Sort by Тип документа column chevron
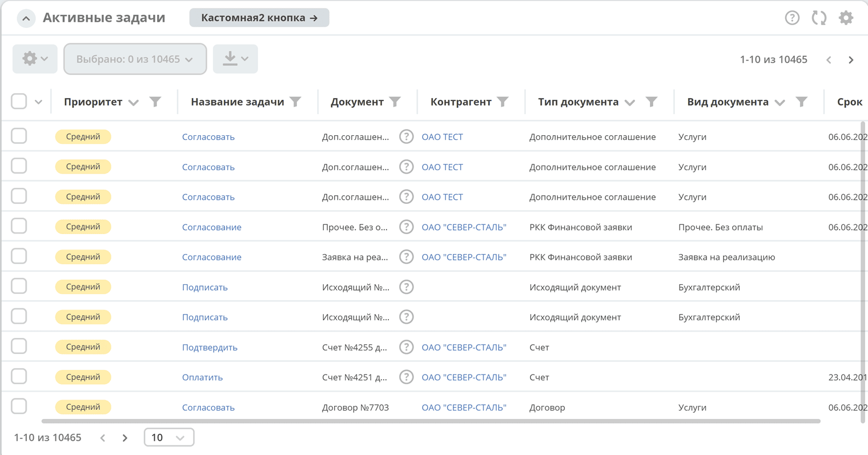This screenshot has width=868, height=455. tap(629, 103)
